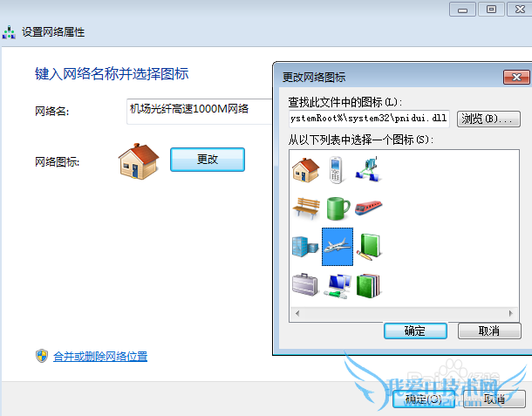
Task: Choose the mobile phone network icon
Action: coord(337,170)
